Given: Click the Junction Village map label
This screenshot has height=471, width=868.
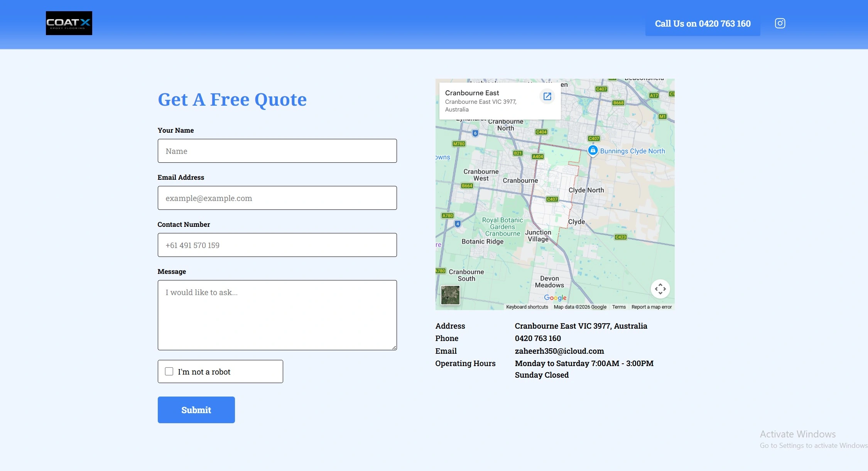Looking at the screenshot, I should point(538,236).
